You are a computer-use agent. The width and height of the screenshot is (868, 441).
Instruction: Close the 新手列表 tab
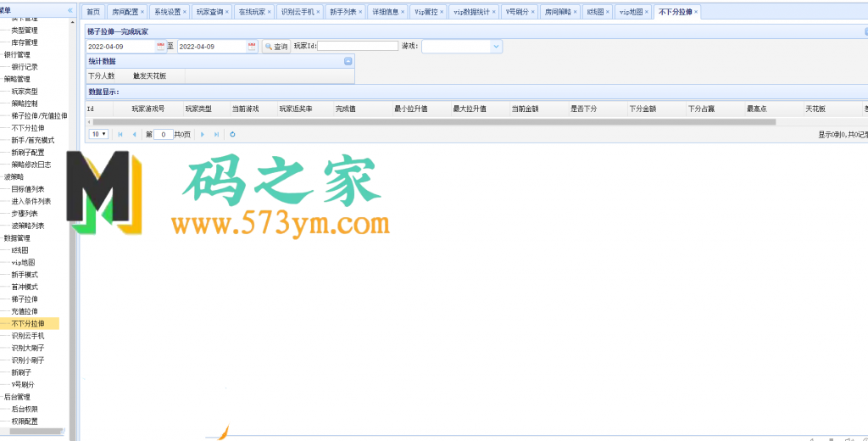tap(359, 12)
